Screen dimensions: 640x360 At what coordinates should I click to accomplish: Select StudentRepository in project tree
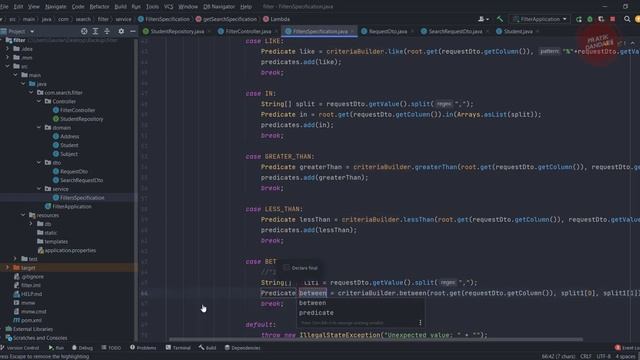(82, 119)
